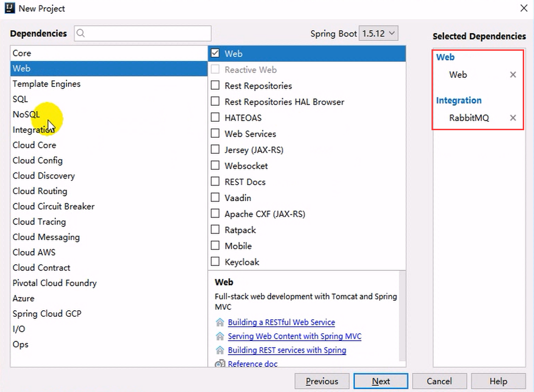This screenshot has height=392, width=534.
Task: Select Cloud Routing category
Action: pyautogui.click(x=109, y=191)
